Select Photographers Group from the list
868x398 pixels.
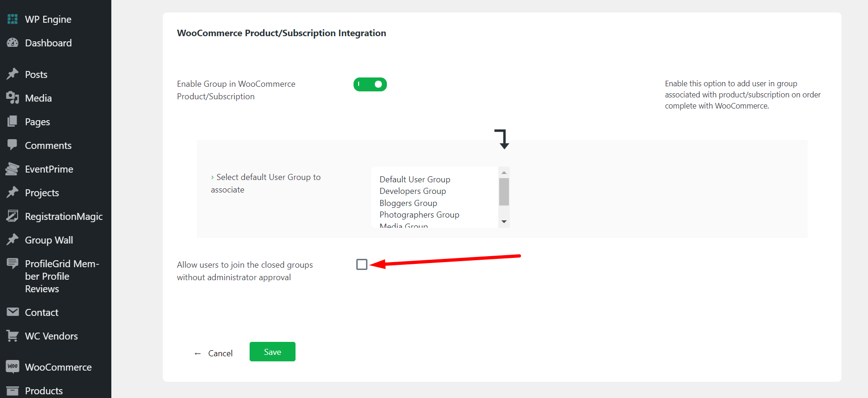click(419, 214)
